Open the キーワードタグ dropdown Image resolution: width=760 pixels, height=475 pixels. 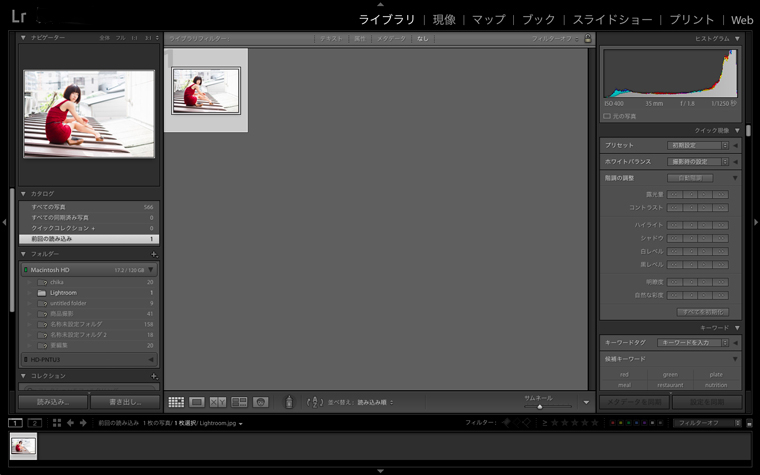pos(693,343)
